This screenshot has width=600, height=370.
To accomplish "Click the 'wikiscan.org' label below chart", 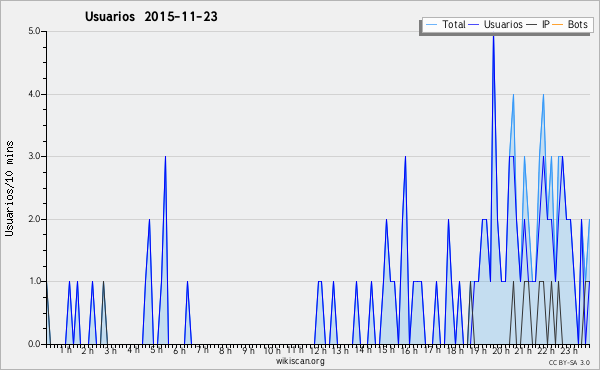I will click(x=300, y=361).
